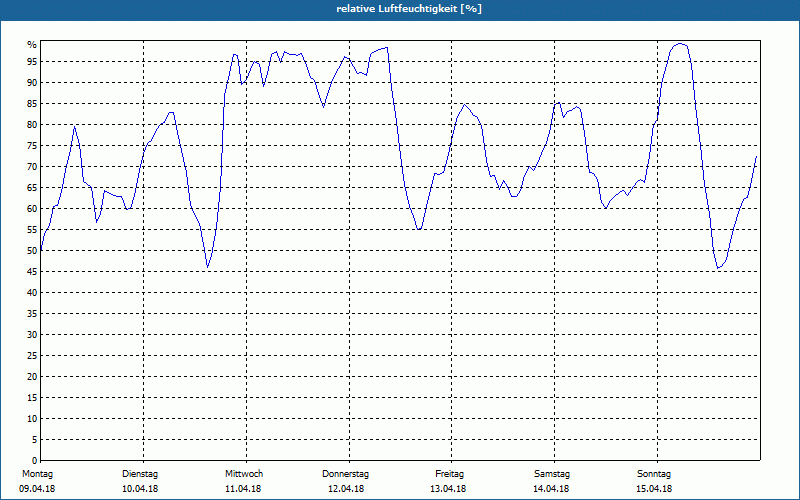Viewport: 800px width, 500px height.
Task: Click the '10.04.18' date label
Action: coord(140,489)
